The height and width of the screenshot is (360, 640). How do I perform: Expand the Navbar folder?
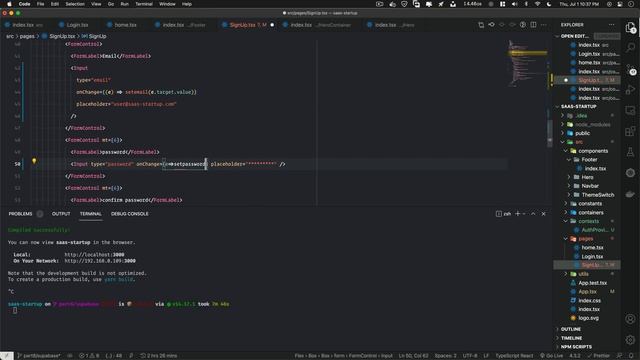pos(590,186)
